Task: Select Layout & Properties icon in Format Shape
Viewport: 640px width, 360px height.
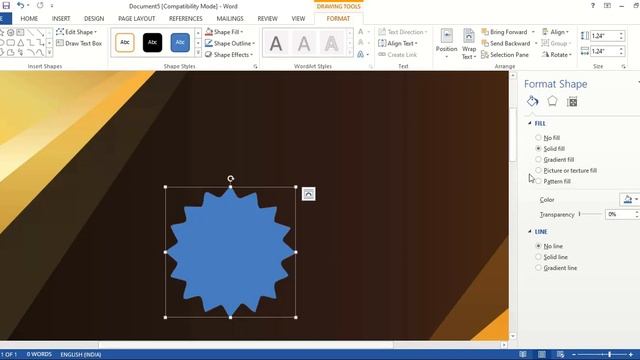Action: tap(572, 102)
